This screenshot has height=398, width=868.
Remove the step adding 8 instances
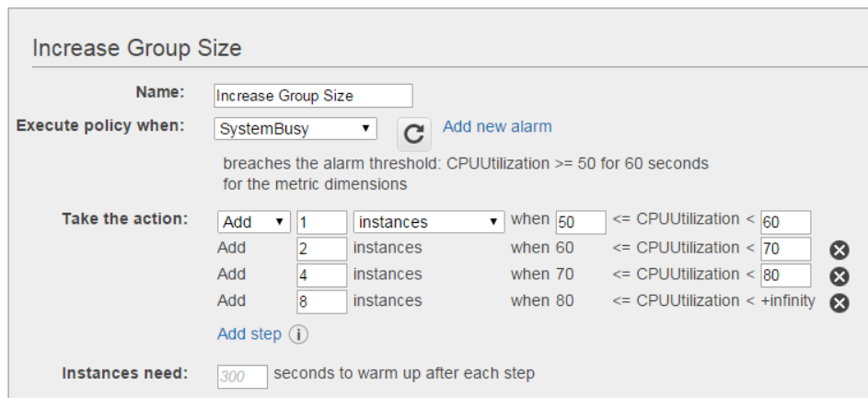pos(839,303)
